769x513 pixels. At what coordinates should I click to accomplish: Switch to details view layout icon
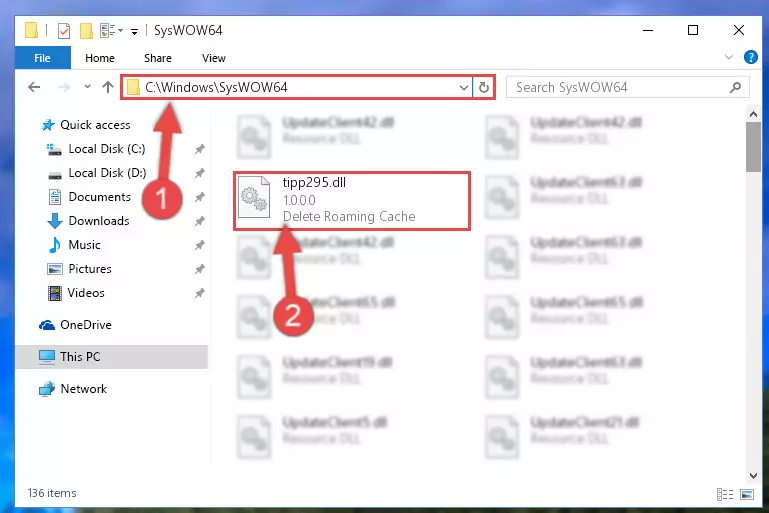click(x=724, y=494)
